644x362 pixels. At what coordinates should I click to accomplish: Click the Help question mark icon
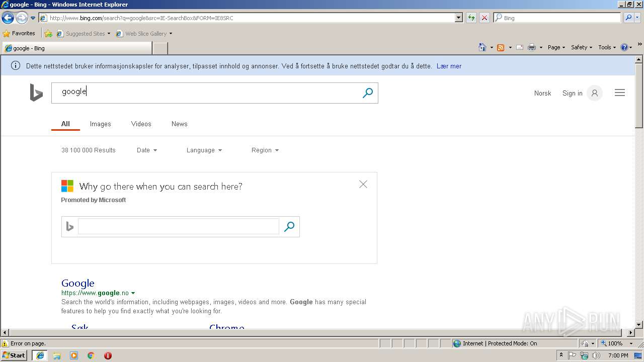point(624,47)
